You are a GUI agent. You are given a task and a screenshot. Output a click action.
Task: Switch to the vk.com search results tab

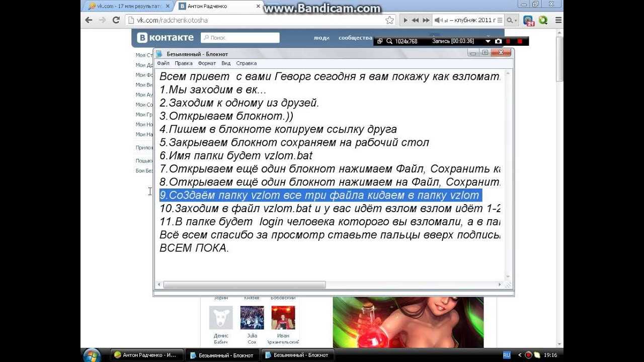click(x=127, y=6)
